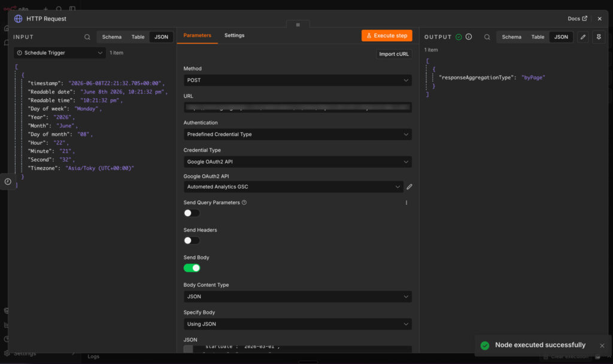Click the "Readable date" value
Screen dimensions: 613x364
[122, 92]
